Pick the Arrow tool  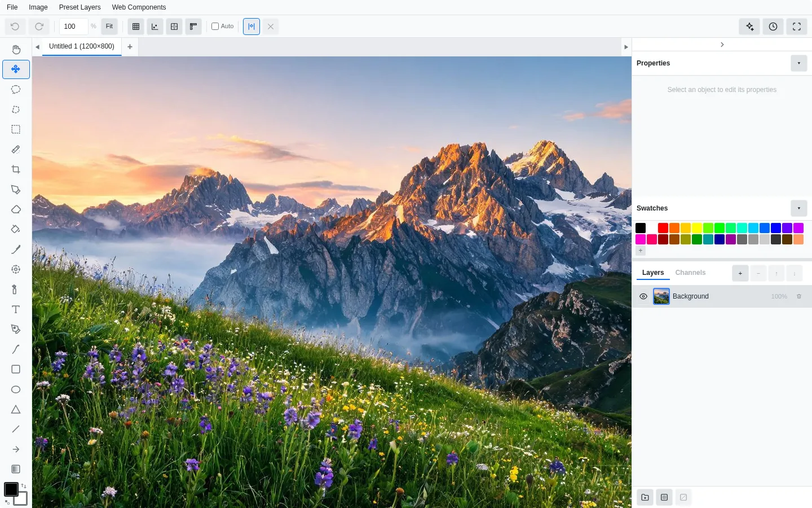[x=16, y=449]
